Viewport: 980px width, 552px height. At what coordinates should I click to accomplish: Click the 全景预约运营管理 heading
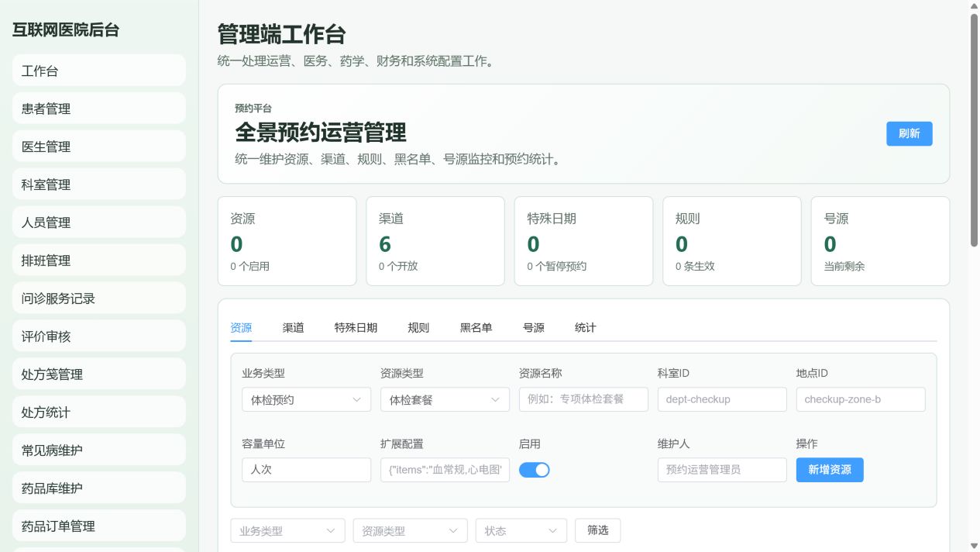(x=321, y=133)
